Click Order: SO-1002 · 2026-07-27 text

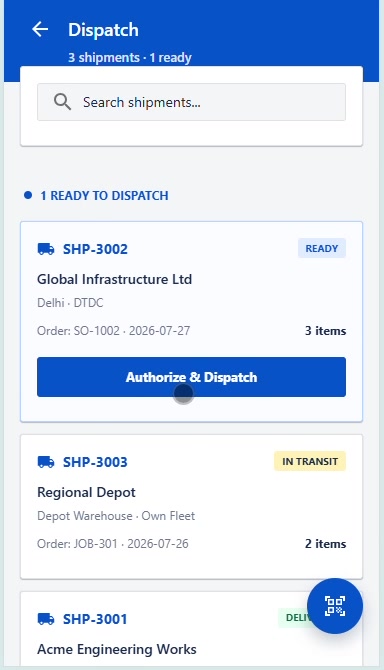pyautogui.click(x=114, y=331)
